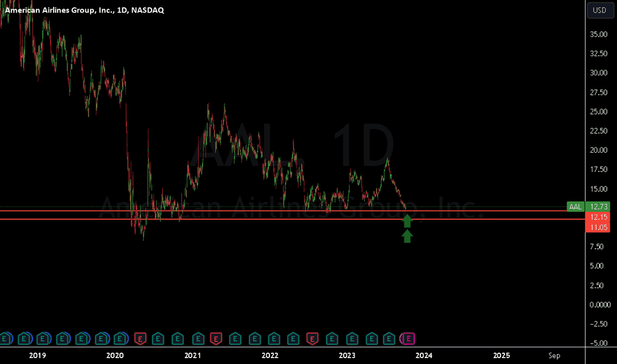
Task: Click the -5.00 price axis value
Action: 598,343
